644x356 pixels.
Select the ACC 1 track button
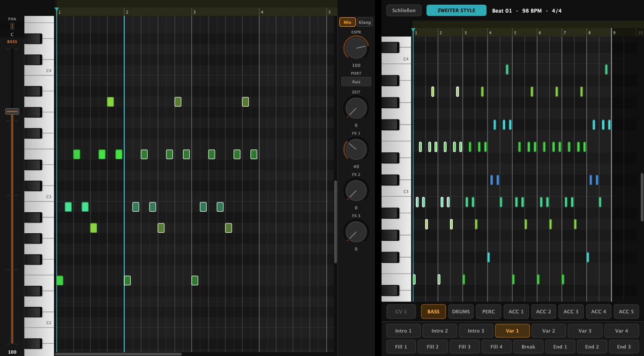516,311
